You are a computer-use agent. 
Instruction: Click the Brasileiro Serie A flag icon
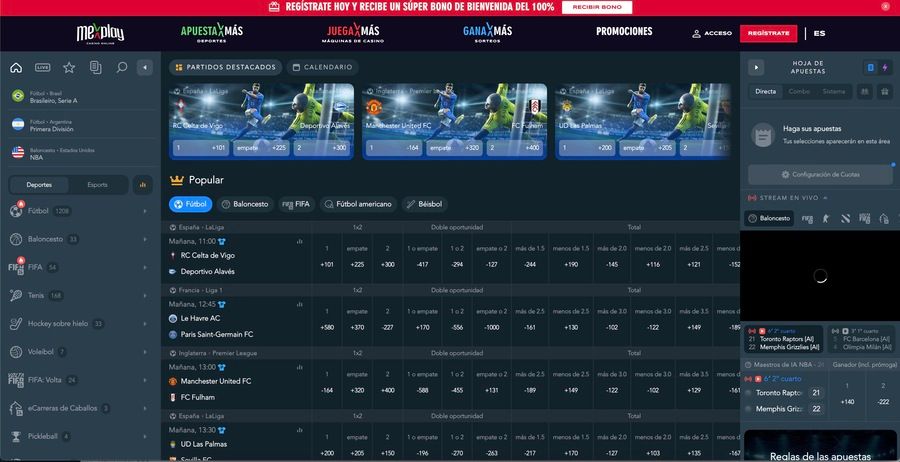point(18,96)
